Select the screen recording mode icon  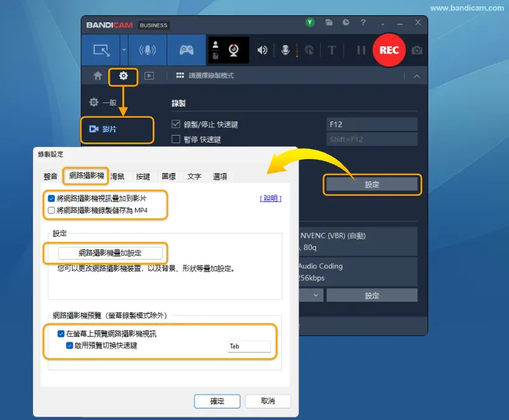coord(101,50)
